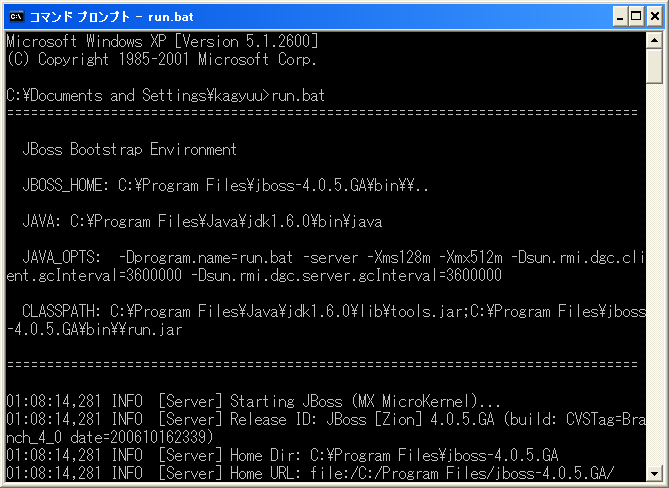Click the Microsoft Corp. copyright line
This screenshot has height=488, width=669.
[x=162, y=58]
